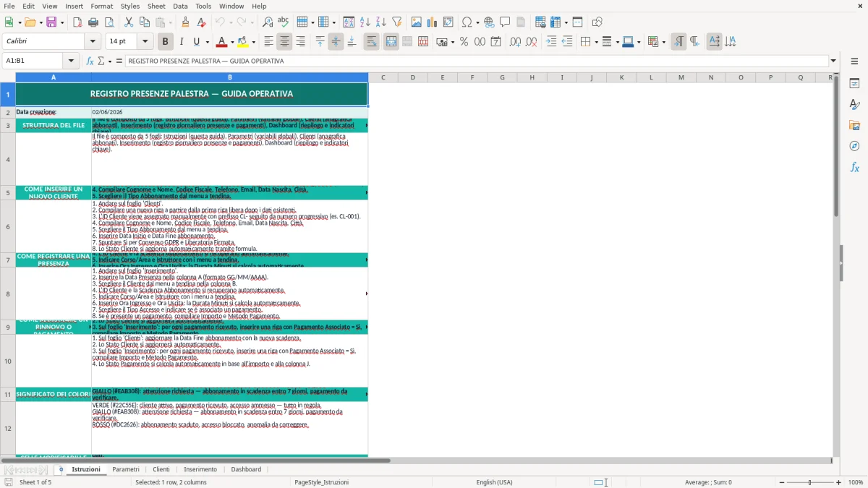
Task: Open the sidebar Navigator panel
Action: click(854, 146)
